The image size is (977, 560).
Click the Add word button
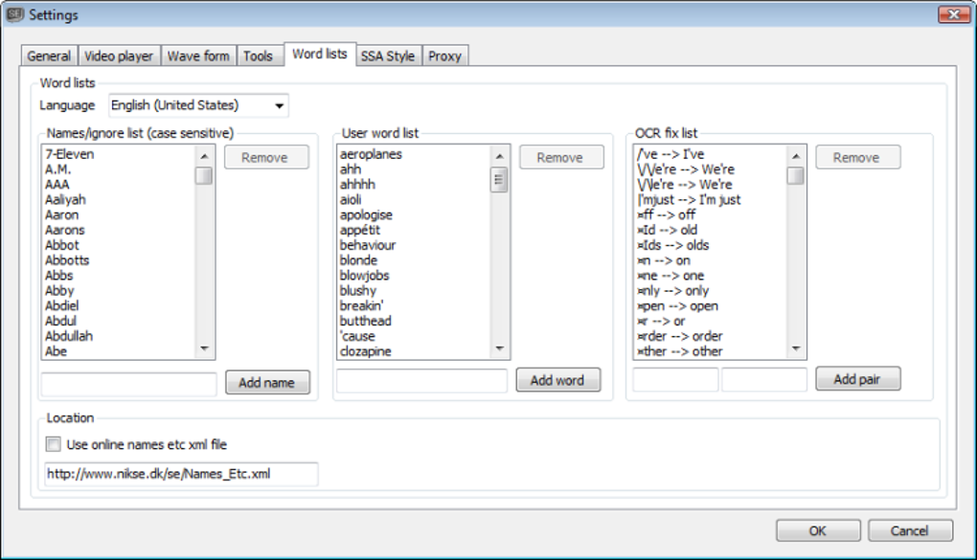(x=557, y=380)
